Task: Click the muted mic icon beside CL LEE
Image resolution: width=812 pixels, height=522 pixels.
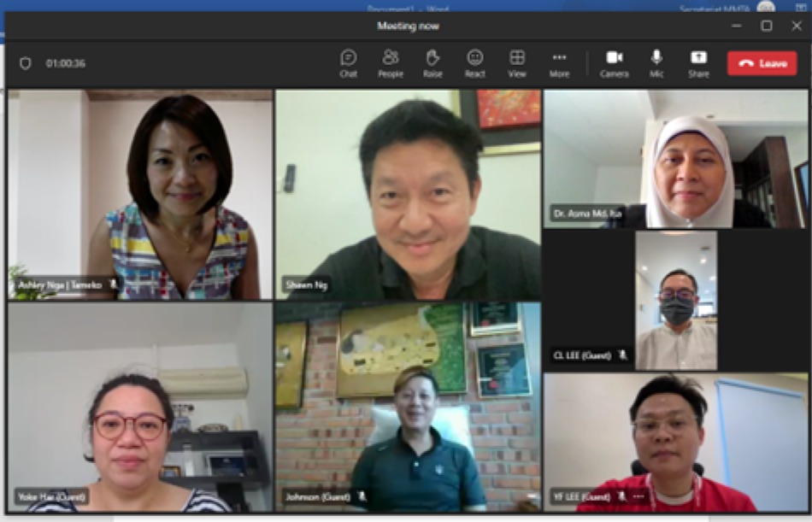Action: [x=622, y=355]
